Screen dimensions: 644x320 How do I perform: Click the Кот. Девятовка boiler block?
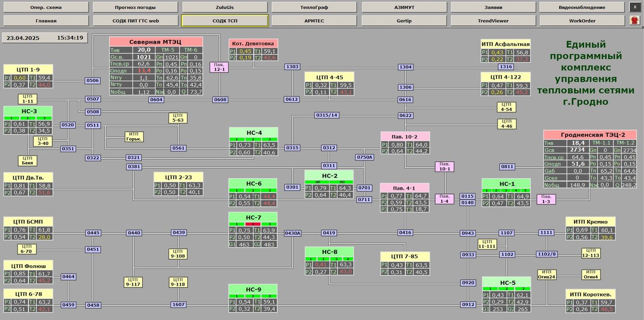click(253, 43)
